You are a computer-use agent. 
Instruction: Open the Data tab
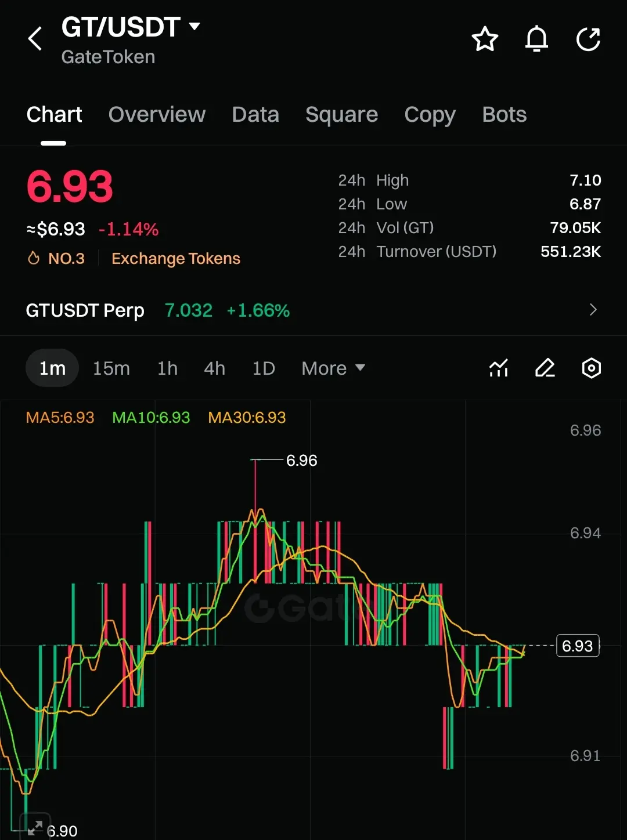[x=255, y=115]
